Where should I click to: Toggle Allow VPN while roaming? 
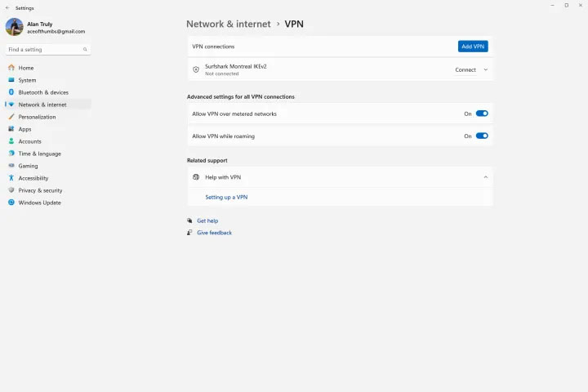482,136
